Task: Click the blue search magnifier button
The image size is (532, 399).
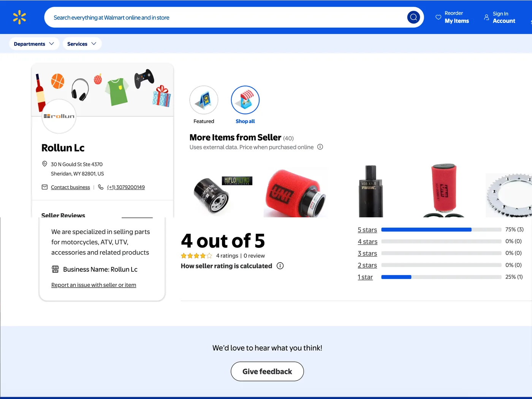Action: 413,17
